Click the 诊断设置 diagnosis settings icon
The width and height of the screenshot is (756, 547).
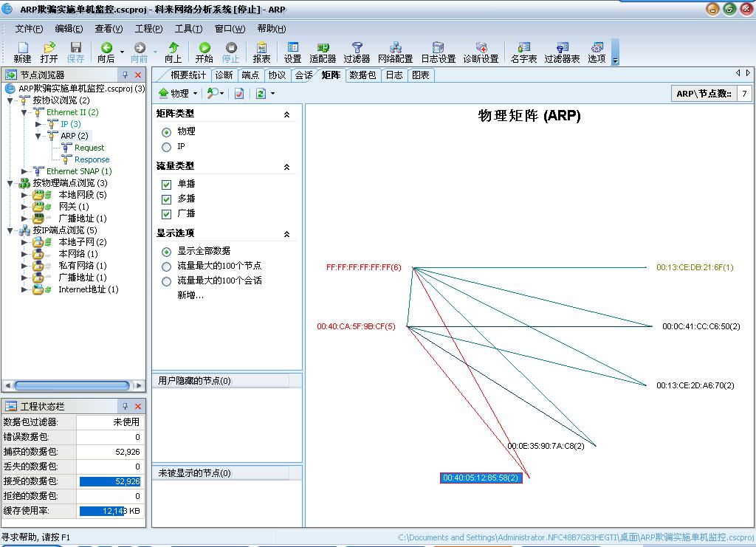(x=481, y=52)
